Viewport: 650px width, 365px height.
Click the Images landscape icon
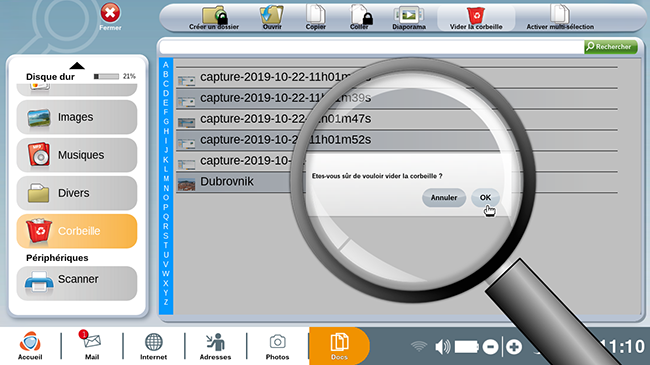39,117
